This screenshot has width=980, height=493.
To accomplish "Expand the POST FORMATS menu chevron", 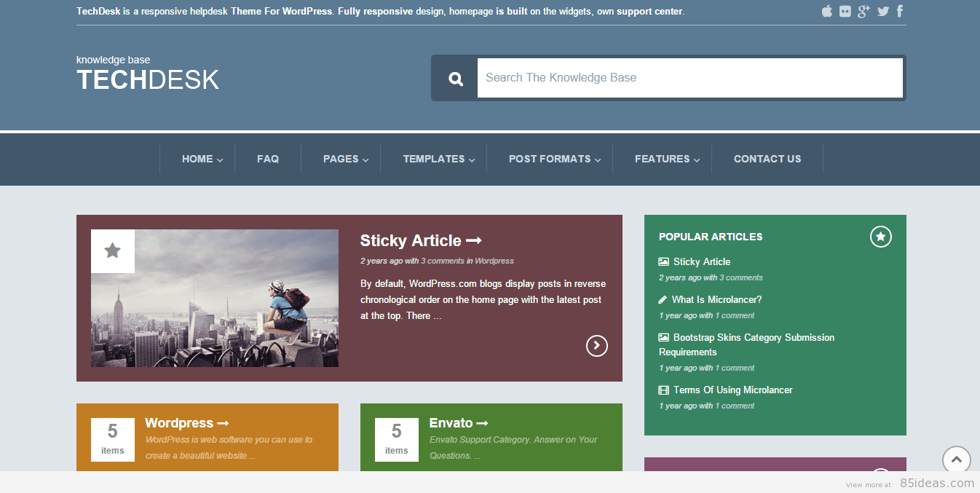I will tap(598, 160).
